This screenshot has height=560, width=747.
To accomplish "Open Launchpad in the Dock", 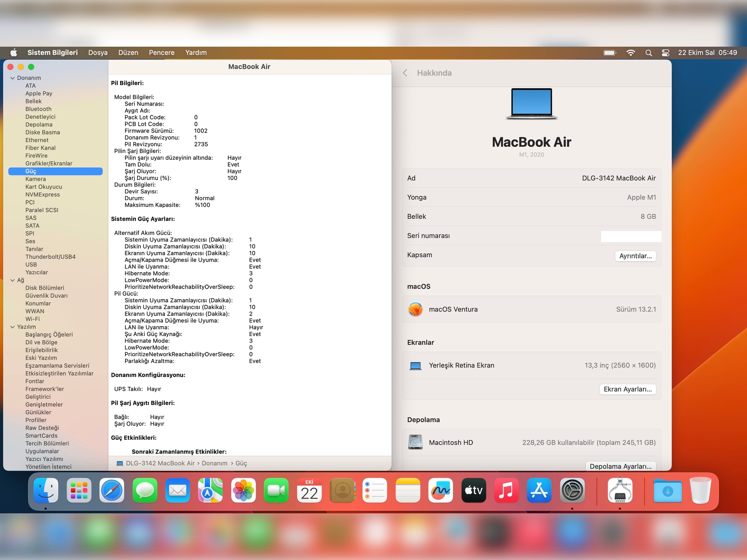I will pyautogui.click(x=79, y=490).
